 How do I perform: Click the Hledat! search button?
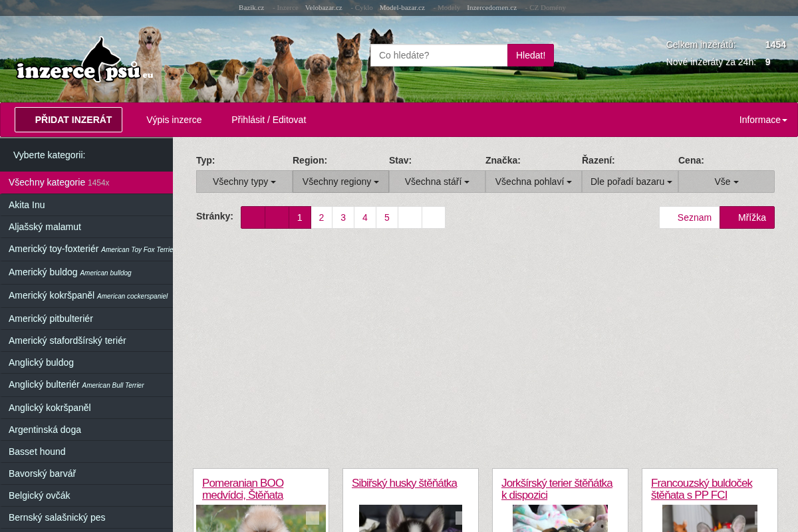click(531, 55)
